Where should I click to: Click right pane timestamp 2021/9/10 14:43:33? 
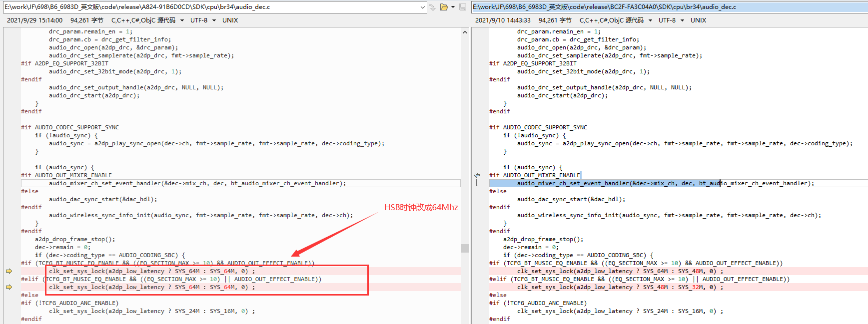coord(503,20)
